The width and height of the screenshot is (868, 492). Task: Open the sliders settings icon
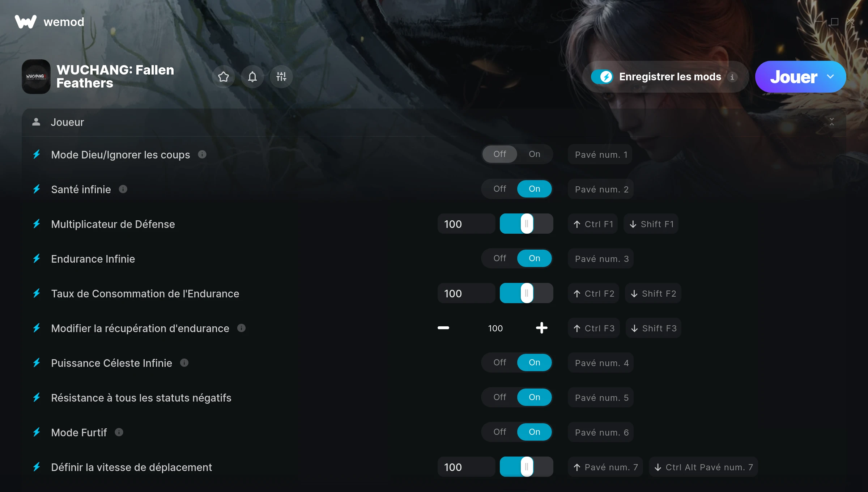(x=281, y=77)
